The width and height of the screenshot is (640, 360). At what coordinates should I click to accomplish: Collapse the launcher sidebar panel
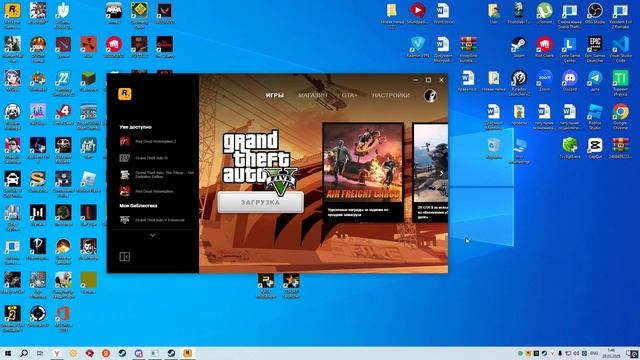coord(124,257)
